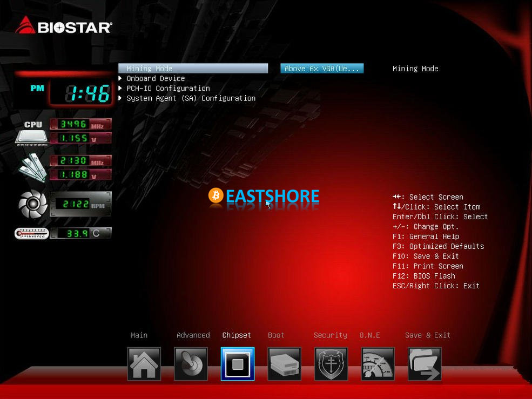This screenshot has height=399, width=532.
Task: Switch to the Security tab label
Action: click(330, 335)
